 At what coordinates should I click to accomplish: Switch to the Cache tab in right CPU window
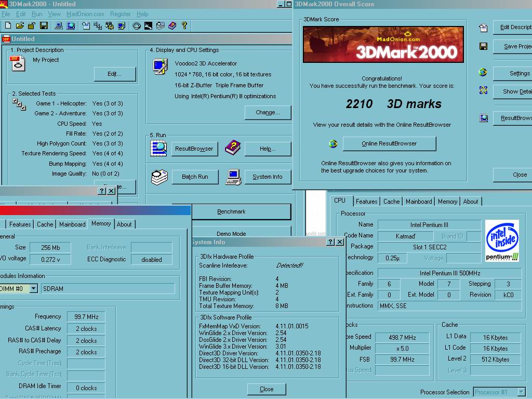[x=391, y=202]
